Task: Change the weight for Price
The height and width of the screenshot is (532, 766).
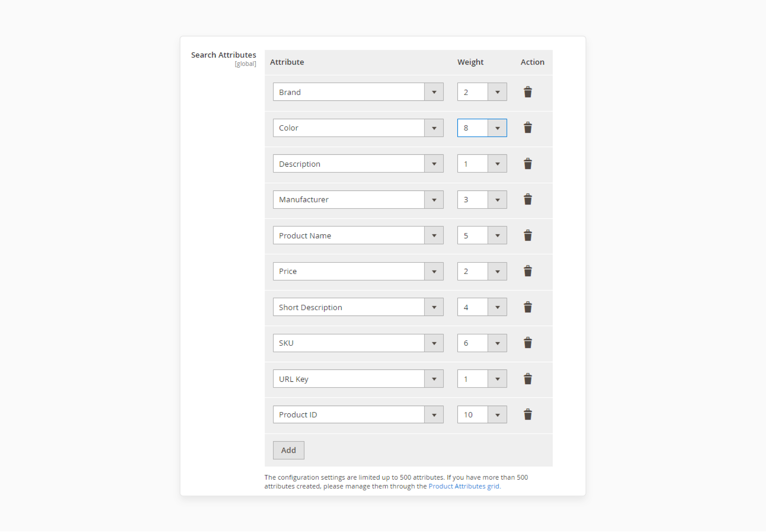Action: click(482, 271)
